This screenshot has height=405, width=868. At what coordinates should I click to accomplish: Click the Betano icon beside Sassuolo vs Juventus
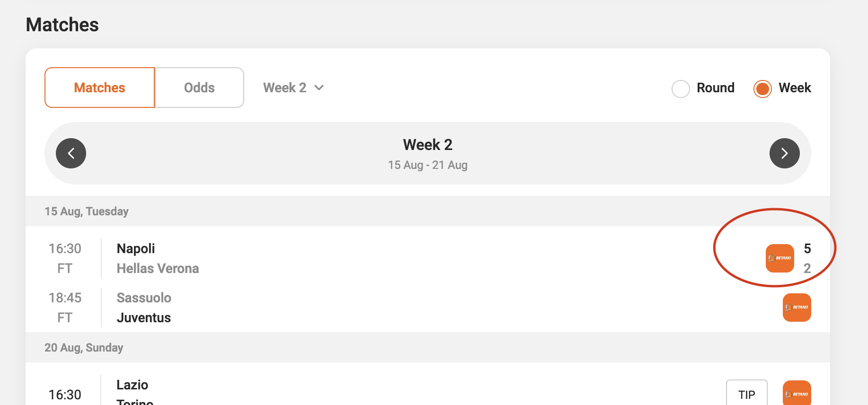click(x=797, y=307)
